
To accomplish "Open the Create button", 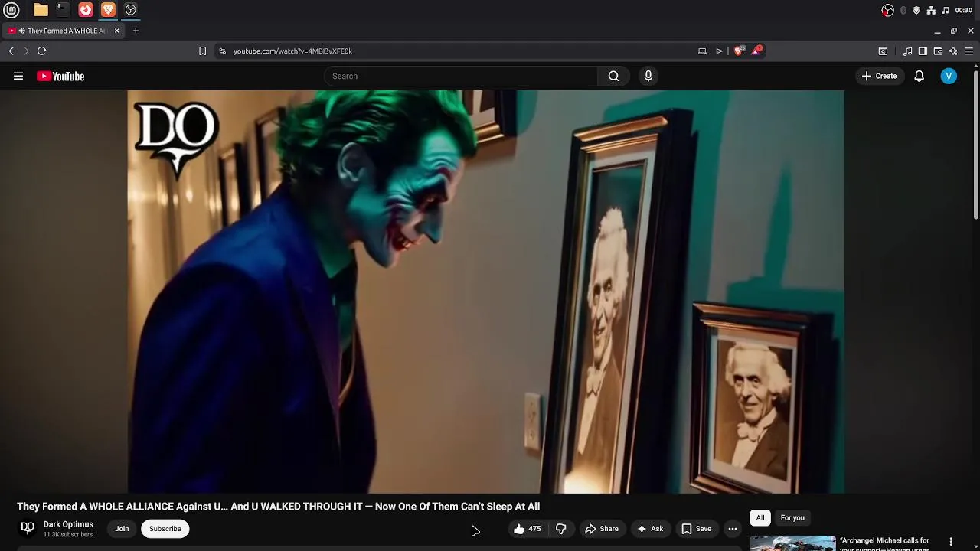I will pos(879,76).
